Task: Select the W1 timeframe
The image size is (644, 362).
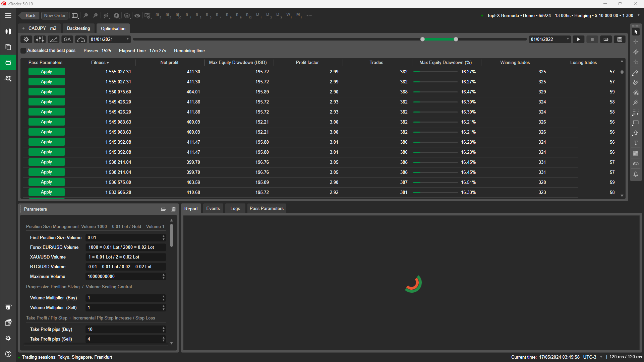Action: tap(289, 15)
